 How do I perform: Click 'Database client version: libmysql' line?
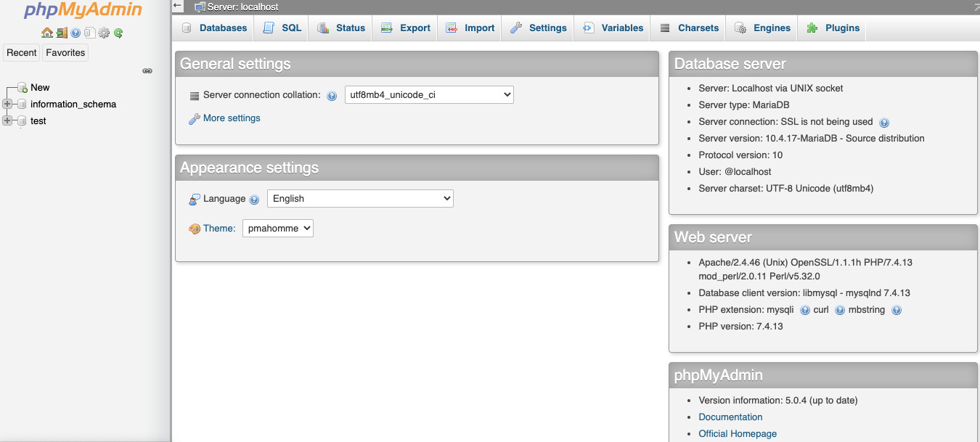click(x=804, y=292)
